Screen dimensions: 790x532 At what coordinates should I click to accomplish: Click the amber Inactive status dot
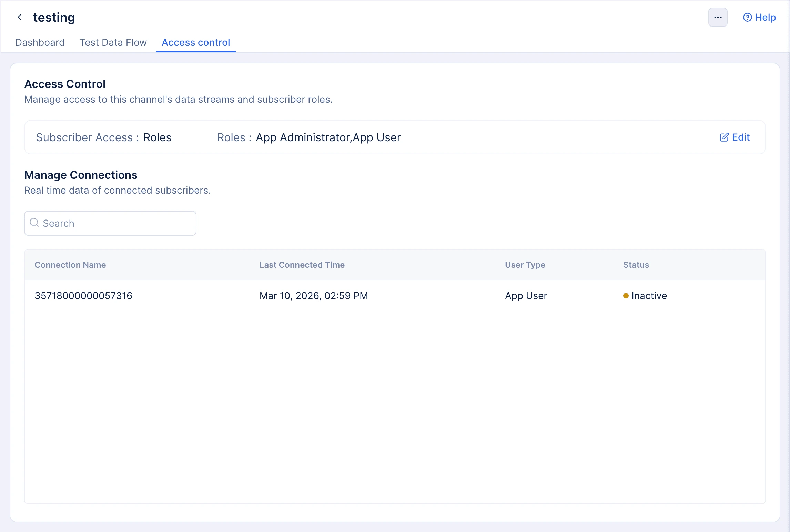(x=626, y=296)
